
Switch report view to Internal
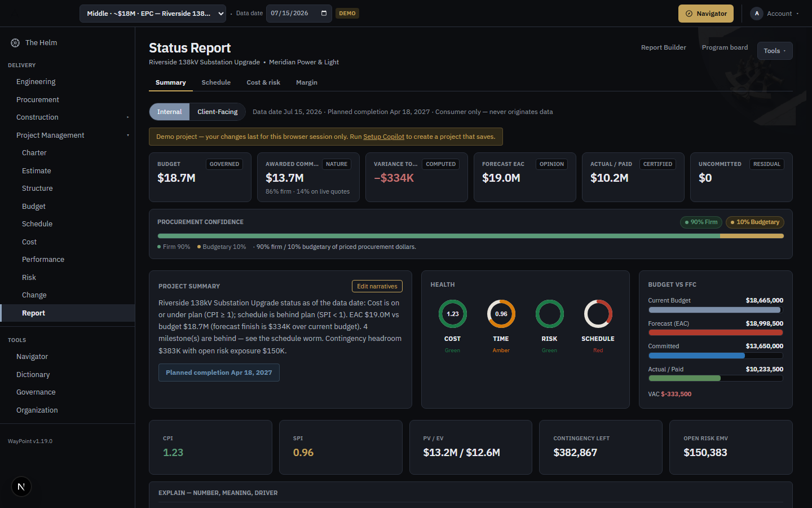[170, 112]
